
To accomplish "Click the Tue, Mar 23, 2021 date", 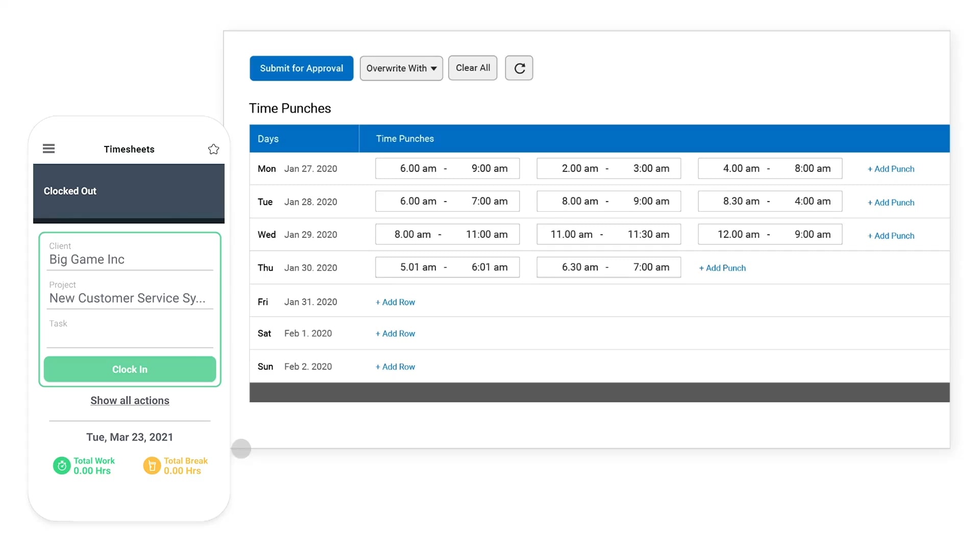I will (x=130, y=437).
